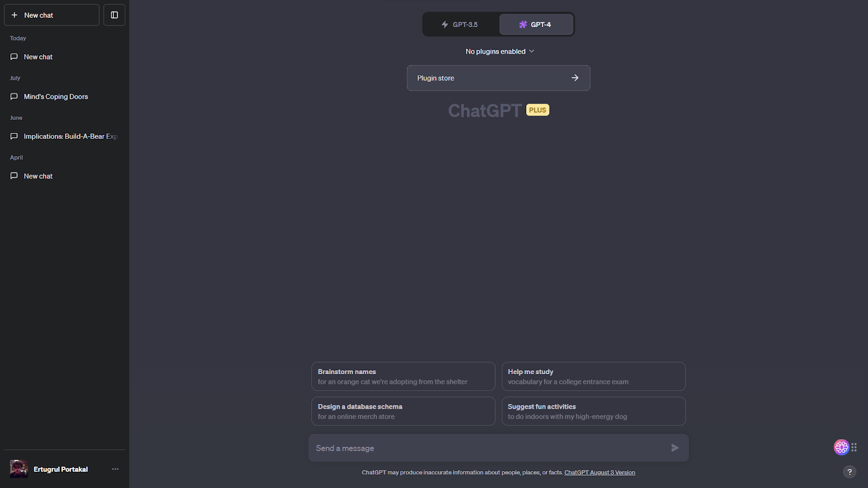Click the plus icon in New chat button
This screenshot has width=868, height=488.
[15, 15]
